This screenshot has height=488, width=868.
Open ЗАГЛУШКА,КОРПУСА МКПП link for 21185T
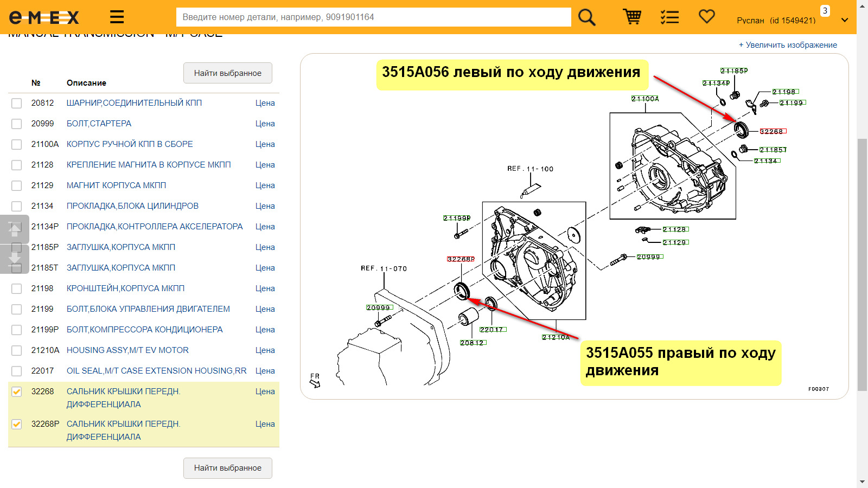tap(121, 268)
